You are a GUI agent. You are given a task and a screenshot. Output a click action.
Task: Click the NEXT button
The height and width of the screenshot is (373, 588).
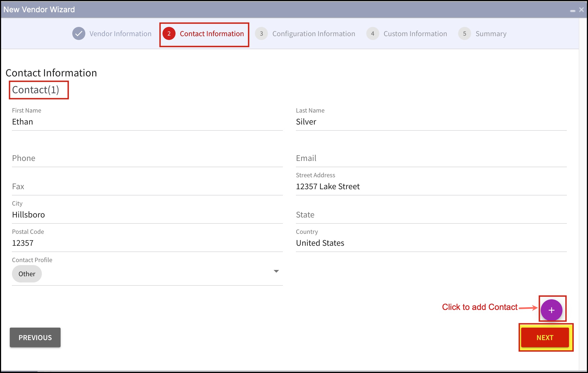point(545,337)
